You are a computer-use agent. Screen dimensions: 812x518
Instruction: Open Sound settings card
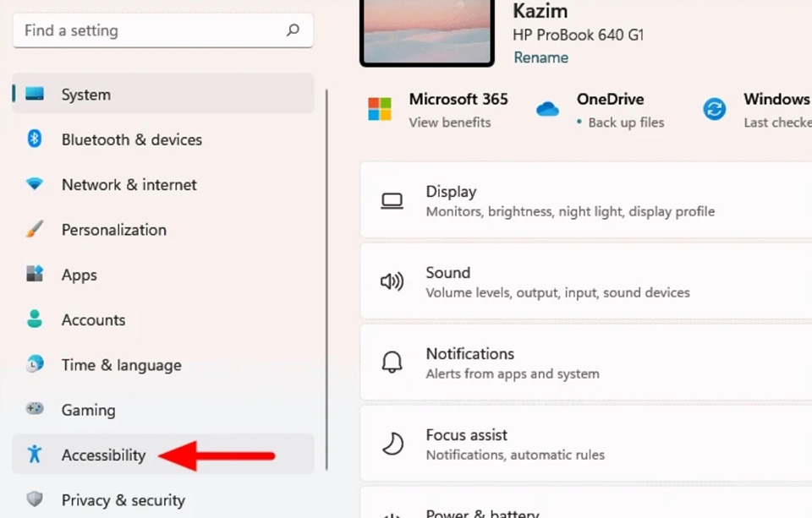pyautogui.click(x=585, y=281)
